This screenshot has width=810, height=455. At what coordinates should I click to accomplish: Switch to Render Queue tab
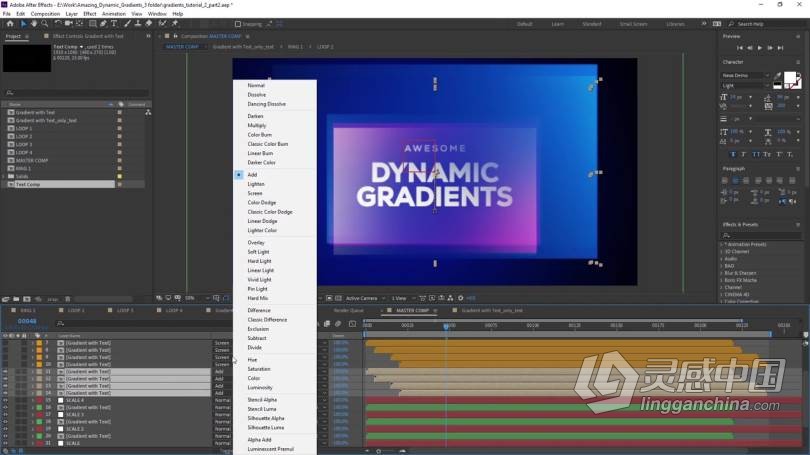pyautogui.click(x=348, y=310)
